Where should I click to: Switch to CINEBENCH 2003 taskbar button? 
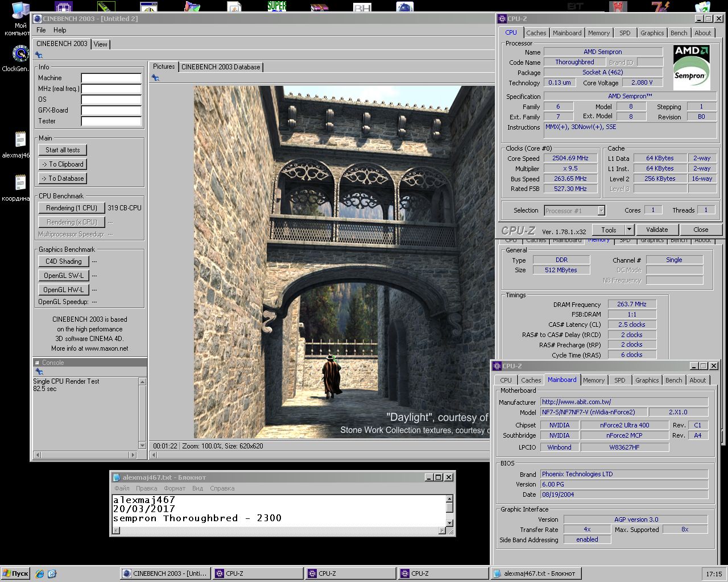pos(165,573)
